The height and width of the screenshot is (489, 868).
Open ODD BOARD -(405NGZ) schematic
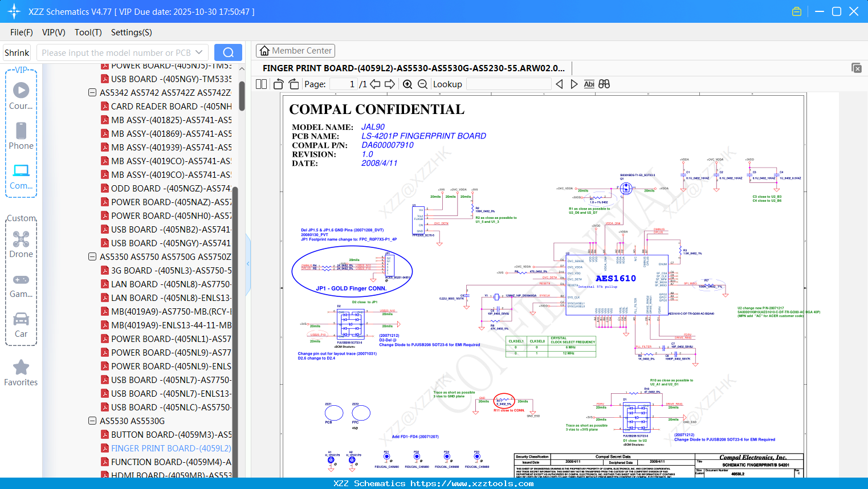pyautogui.click(x=171, y=188)
